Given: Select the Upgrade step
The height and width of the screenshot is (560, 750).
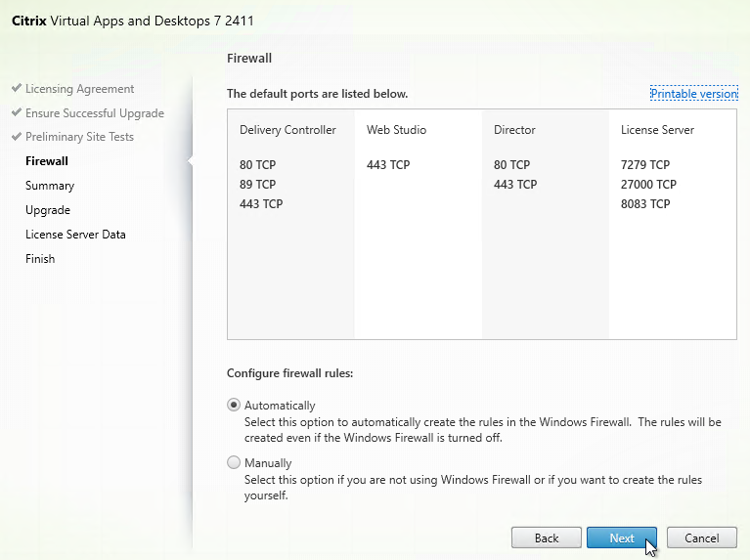Looking at the screenshot, I should point(48,210).
